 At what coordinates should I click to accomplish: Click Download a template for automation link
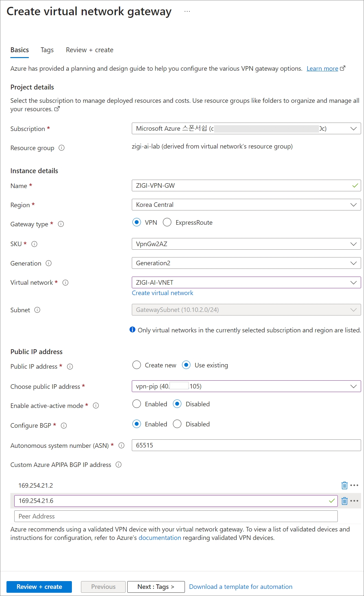click(x=241, y=587)
